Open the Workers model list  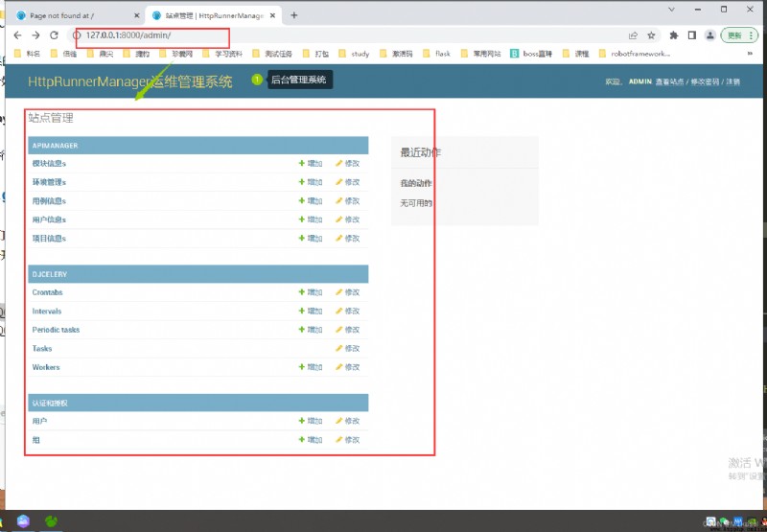pos(46,367)
